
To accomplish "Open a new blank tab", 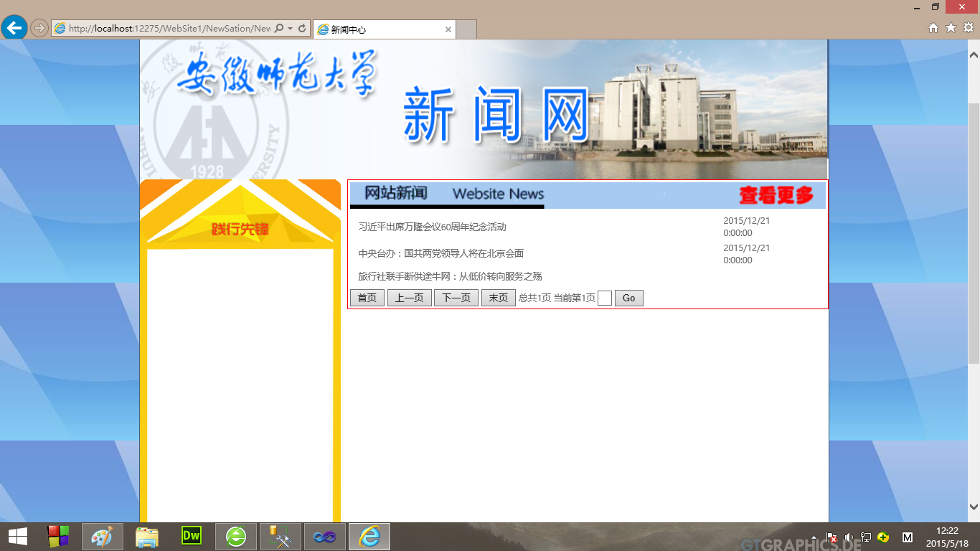I will (466, 29).
